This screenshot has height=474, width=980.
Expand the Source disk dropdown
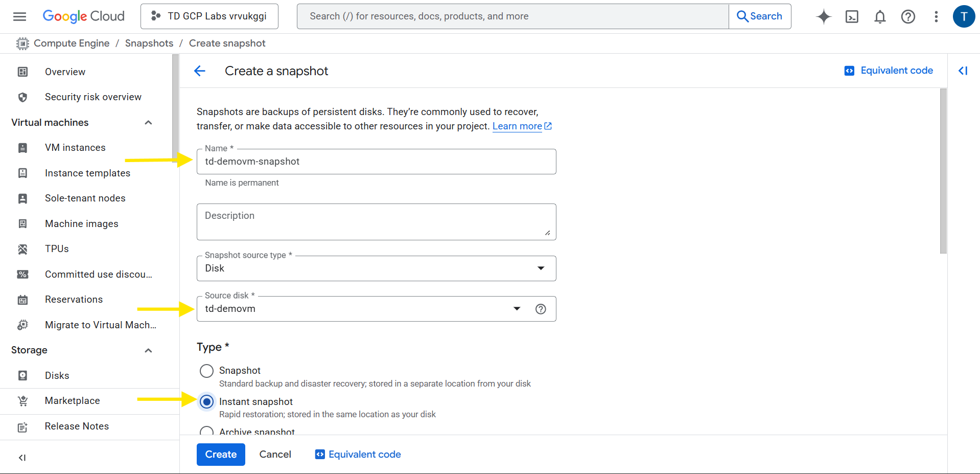coord(517,309)
